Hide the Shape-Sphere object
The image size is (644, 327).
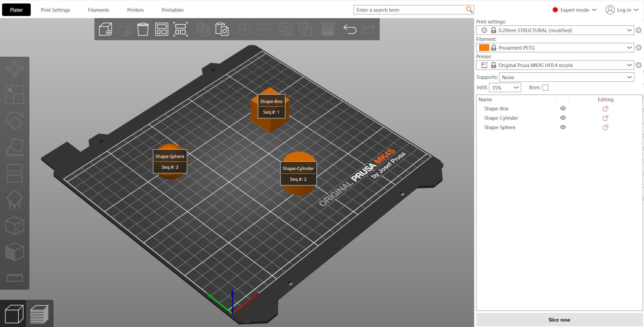[x=563, y=127]
